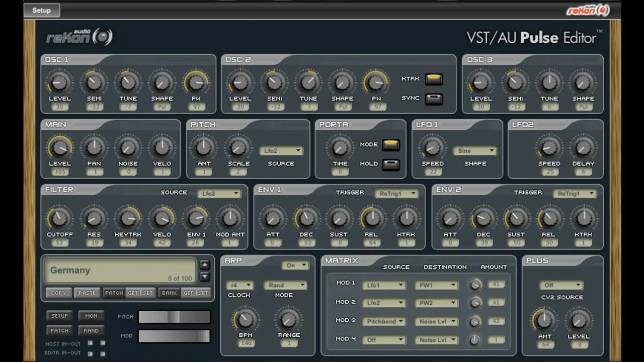Select previous patch with up arrow

point(205,264)
